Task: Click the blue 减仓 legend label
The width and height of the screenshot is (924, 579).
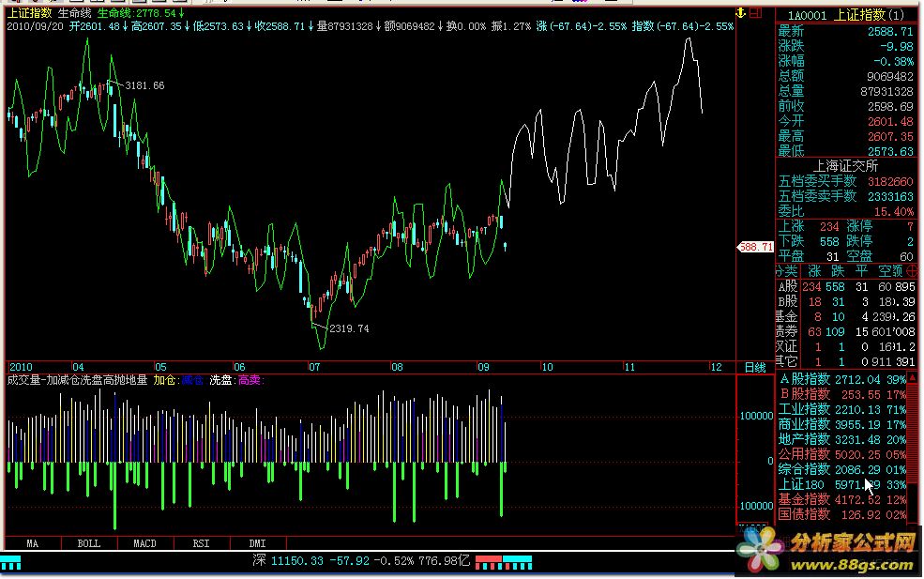Action: coord(192,380)
